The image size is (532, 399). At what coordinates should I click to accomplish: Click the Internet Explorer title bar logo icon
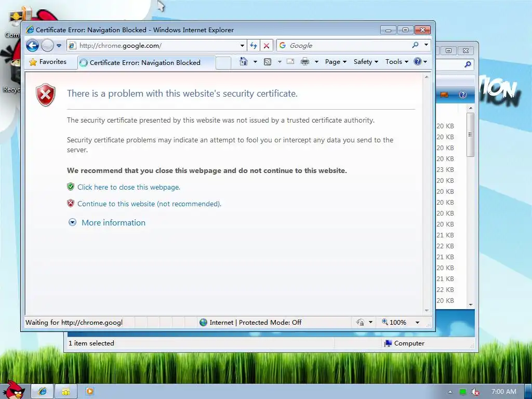click(x=30, y=30)
